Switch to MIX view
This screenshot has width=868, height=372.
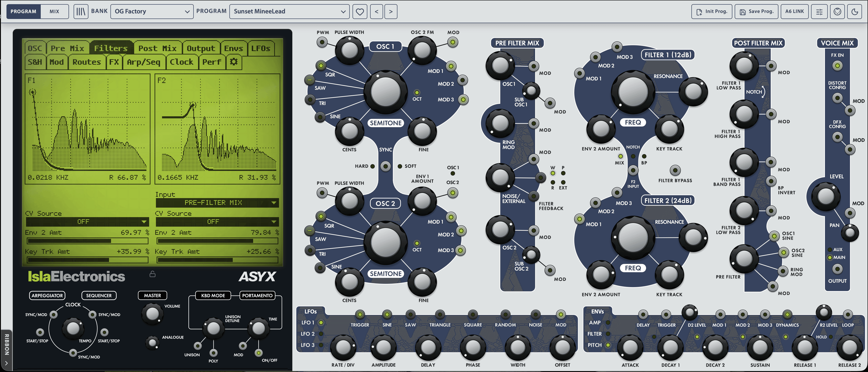click(55, 12)
